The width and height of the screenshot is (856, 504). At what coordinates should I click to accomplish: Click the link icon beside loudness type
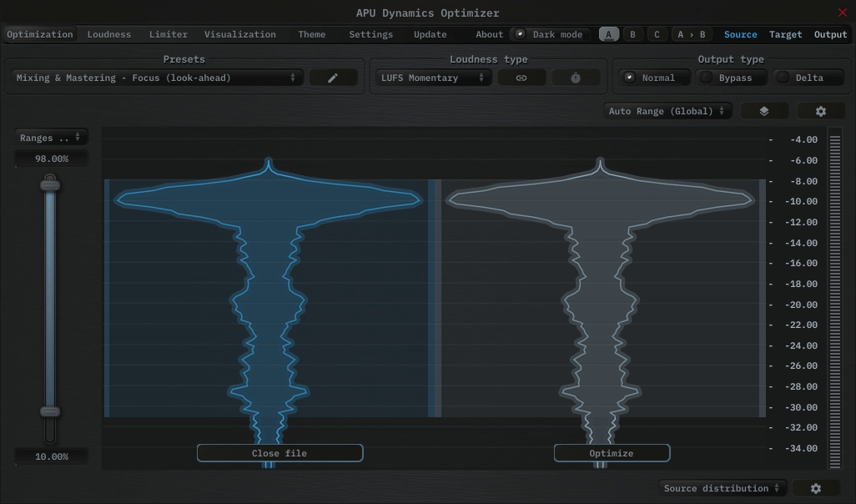[x=521, y=78]
